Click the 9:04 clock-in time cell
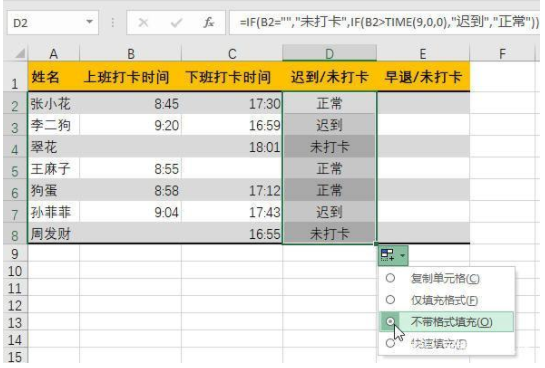Screen dimensions: 545x368 point(130,212)
